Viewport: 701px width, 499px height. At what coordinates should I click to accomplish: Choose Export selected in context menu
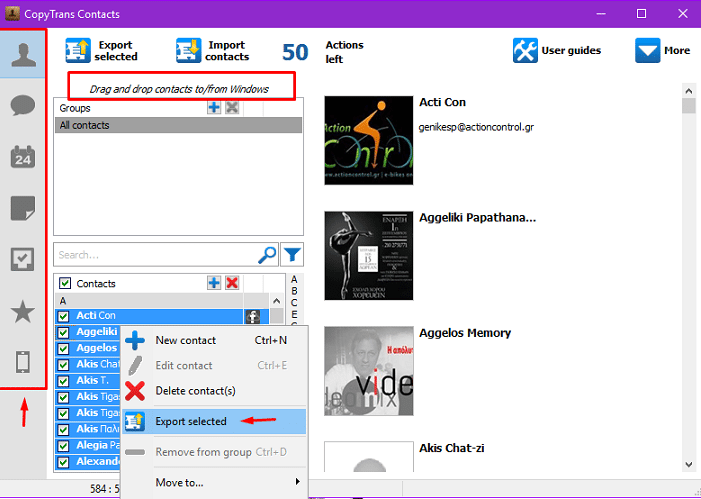214,421
